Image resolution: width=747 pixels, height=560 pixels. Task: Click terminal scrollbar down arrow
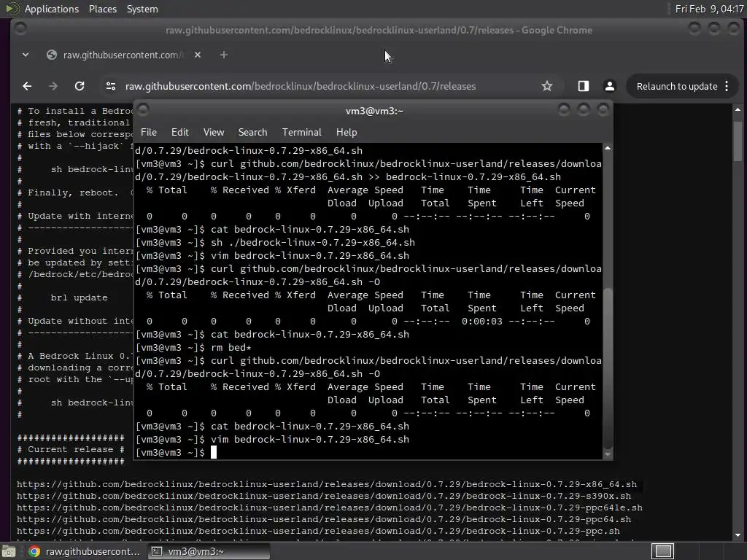coord(608,455)
